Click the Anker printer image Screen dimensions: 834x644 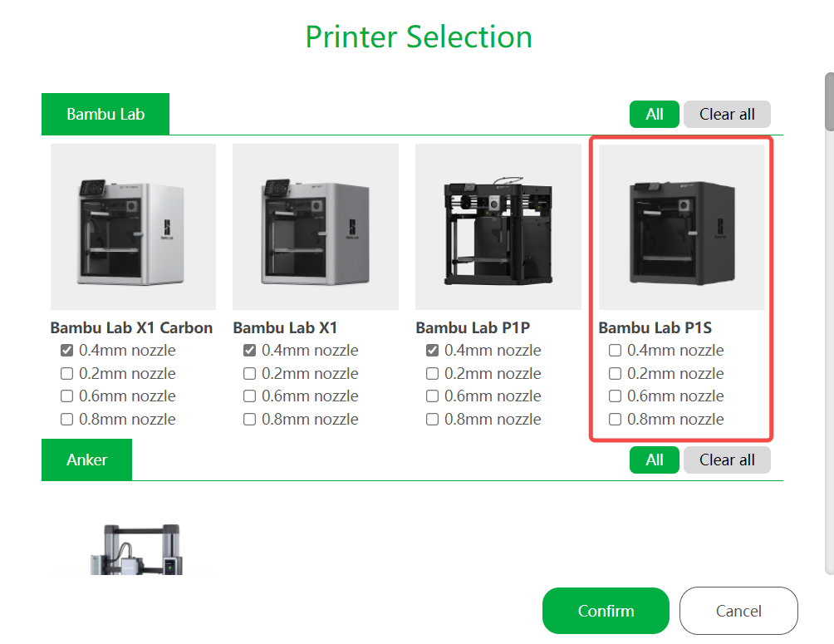click(x=136, y=548)
